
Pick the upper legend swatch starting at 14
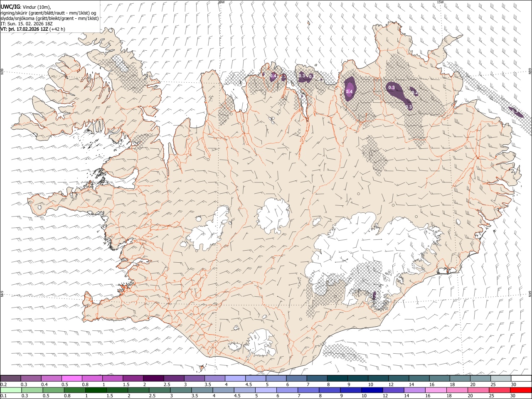pyautogui.click(x=419, y=378)
